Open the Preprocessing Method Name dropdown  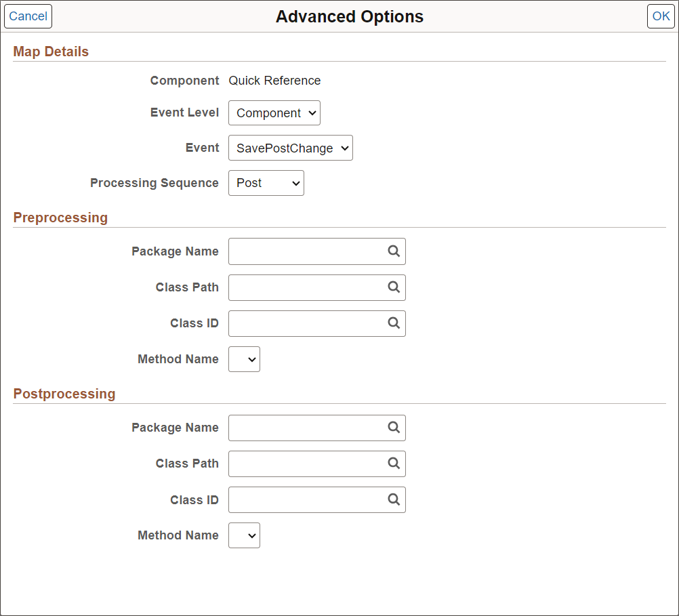point(244,360)
